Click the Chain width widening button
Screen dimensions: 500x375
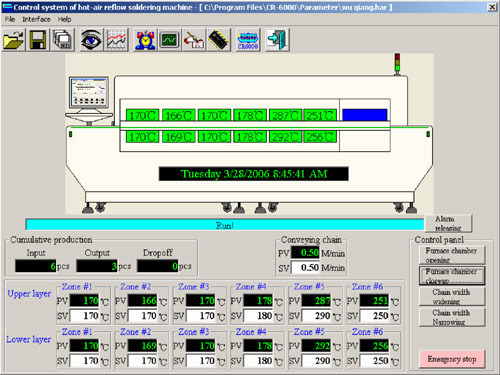[451, 296]
